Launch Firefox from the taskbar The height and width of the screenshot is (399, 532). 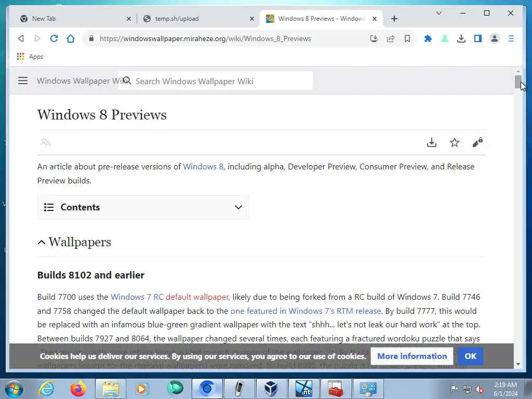pyautogui.click(x=78, y=389)
